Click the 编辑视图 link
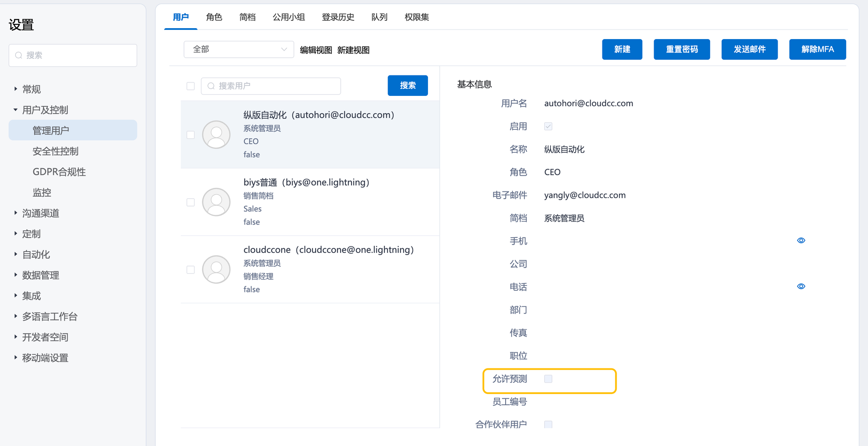The image size is (868, 446). pyautogui.click(x=316, y=50)
